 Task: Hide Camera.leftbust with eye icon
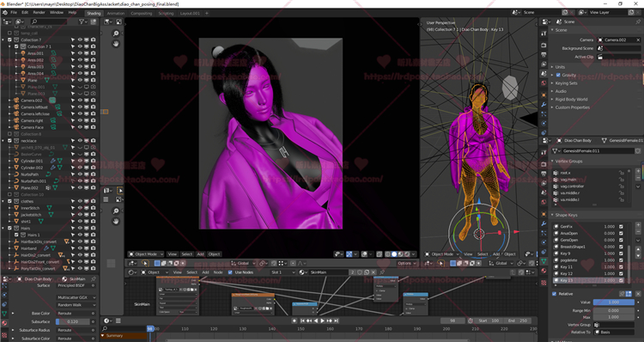(x=80, y=107)
